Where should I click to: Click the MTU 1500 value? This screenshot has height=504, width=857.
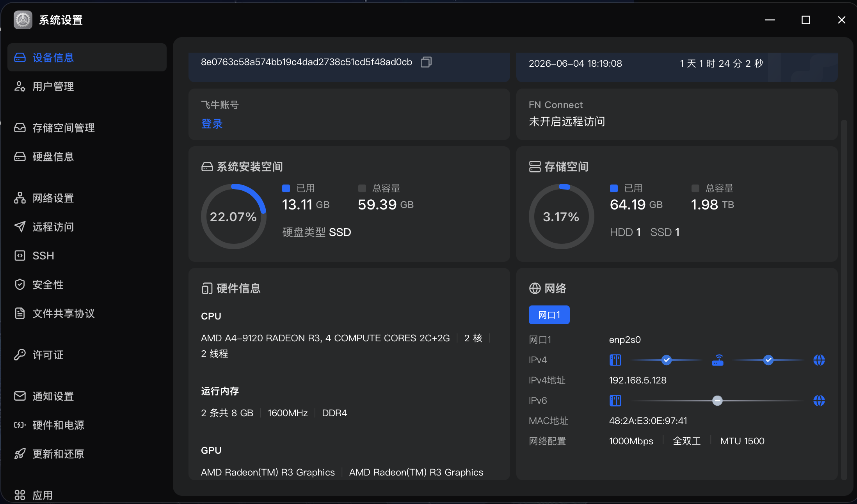tap(742, 441)
